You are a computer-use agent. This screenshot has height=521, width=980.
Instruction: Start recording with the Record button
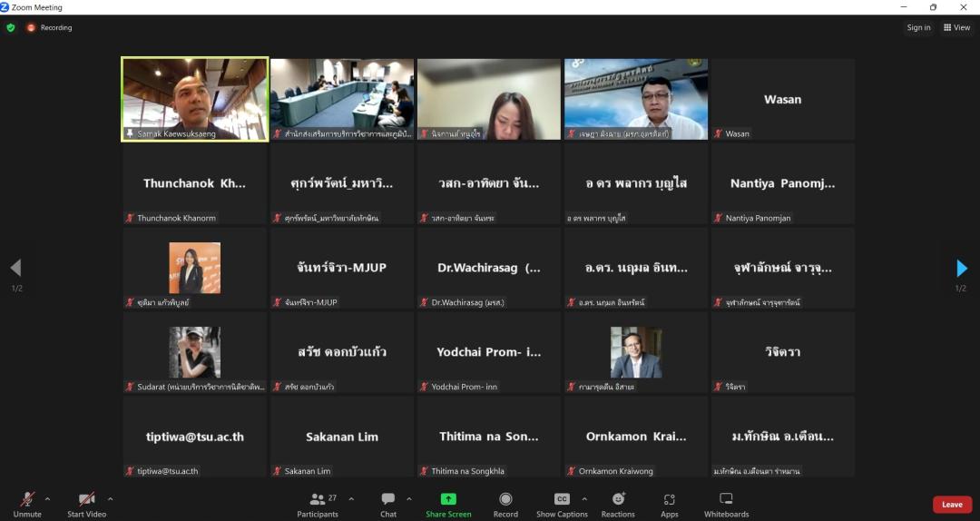pyautogui.click(x=505, y=504)
